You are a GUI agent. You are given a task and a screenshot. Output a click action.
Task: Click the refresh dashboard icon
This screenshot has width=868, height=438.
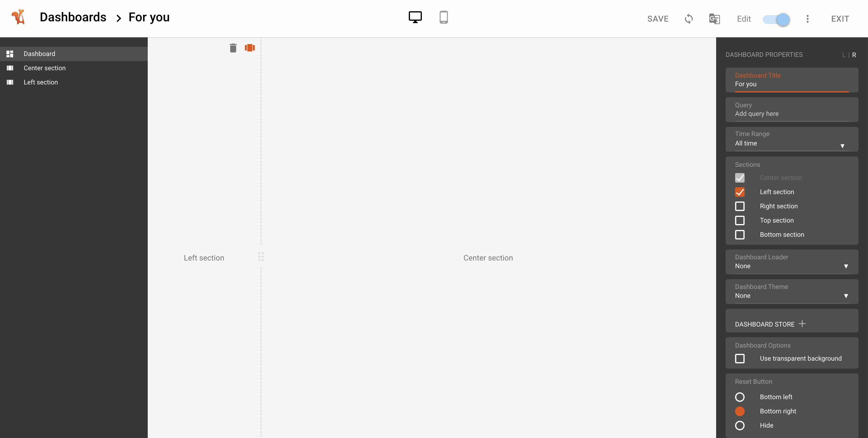point(689,19)
